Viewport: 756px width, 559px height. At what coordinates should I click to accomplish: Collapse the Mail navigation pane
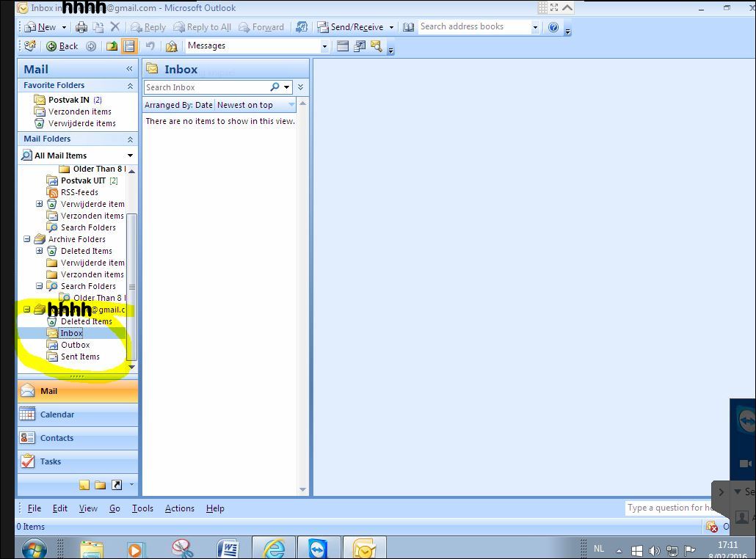129,69
